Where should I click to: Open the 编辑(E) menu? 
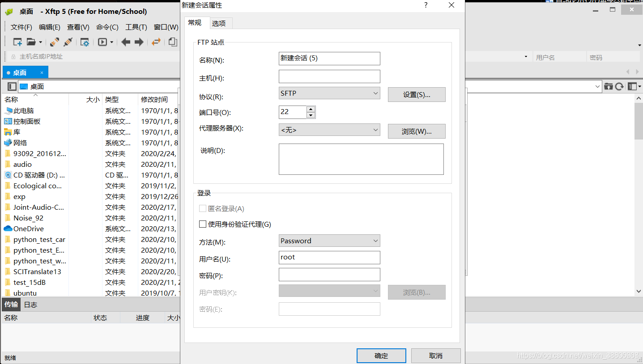[x=50, y=27]
